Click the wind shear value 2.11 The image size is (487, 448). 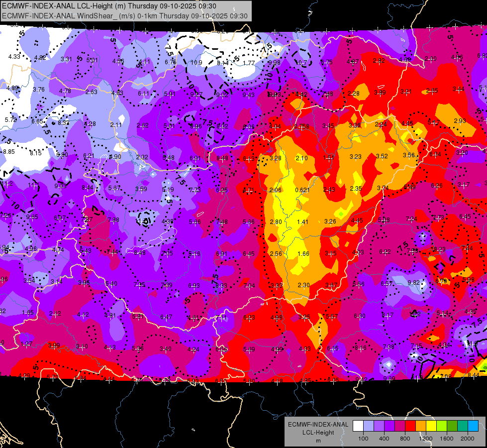pos(116,124)
